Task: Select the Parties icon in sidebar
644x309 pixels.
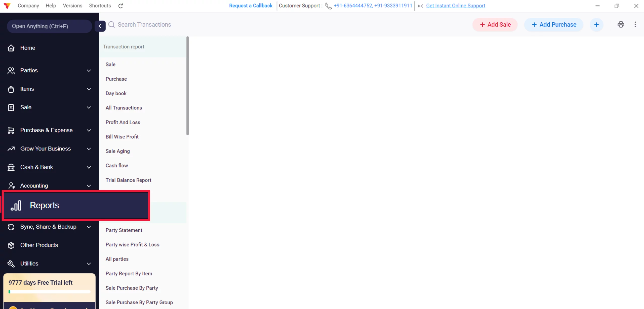Action: pos(11,71)
